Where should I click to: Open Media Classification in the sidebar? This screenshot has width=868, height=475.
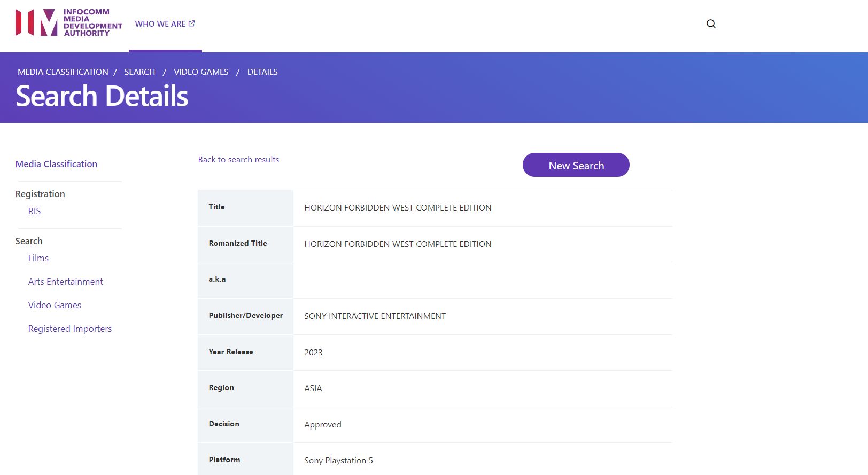[56, 164]
